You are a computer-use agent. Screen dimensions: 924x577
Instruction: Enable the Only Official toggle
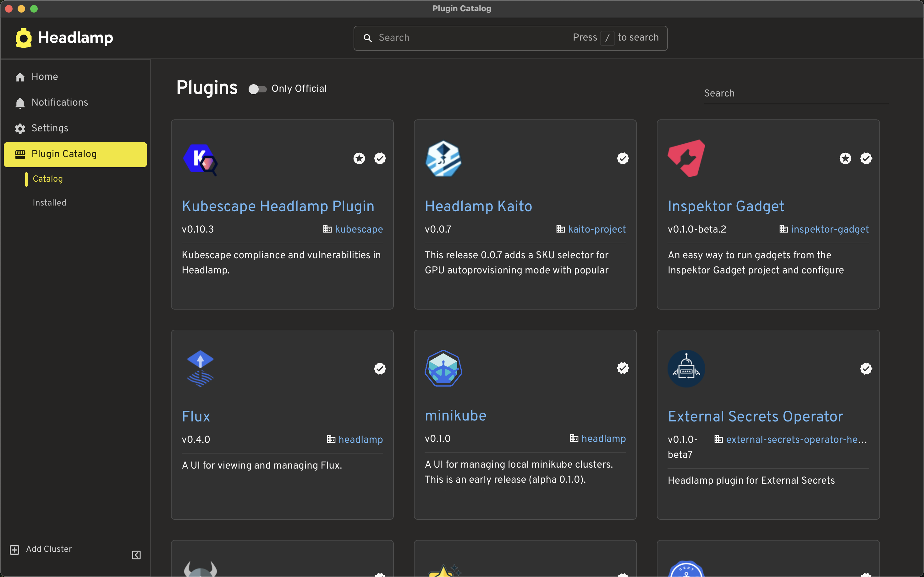point(258,89)
